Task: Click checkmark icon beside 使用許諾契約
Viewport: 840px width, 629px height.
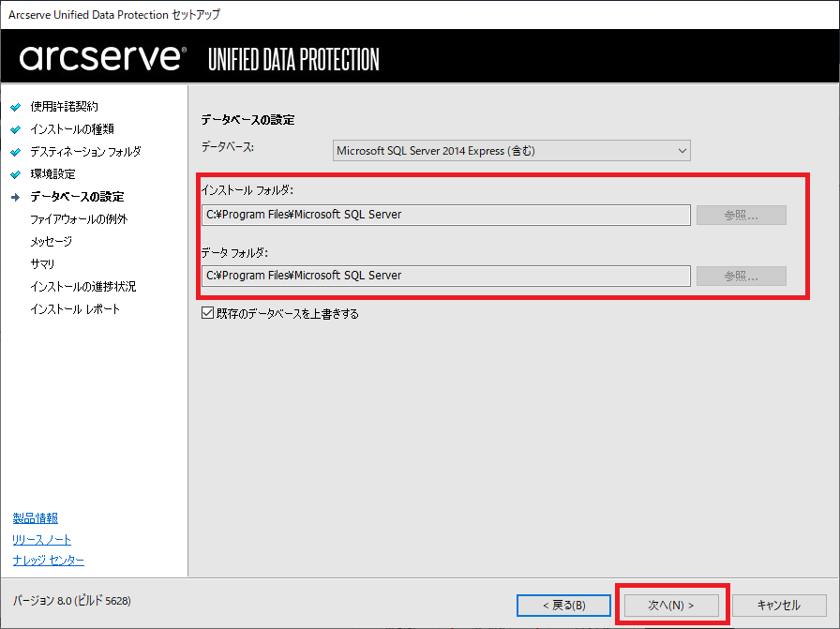Action: (x=16, y=107)
